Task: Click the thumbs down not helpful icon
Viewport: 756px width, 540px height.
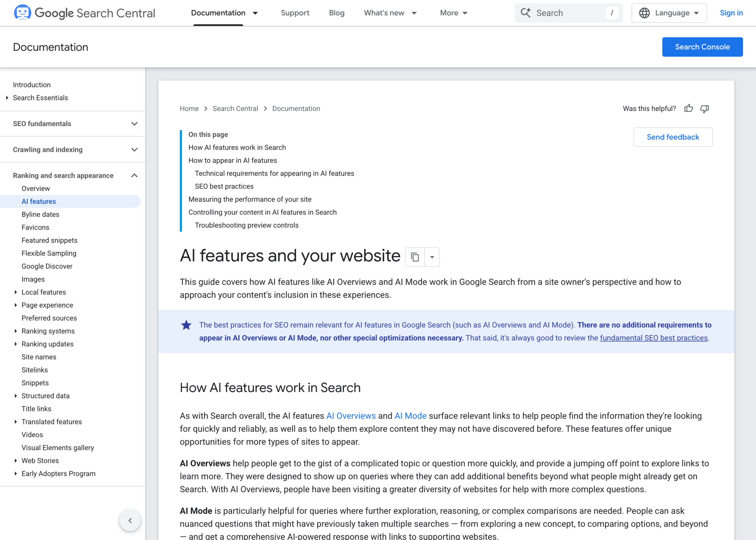Action: pyautogui.click(x=704, y=109)
